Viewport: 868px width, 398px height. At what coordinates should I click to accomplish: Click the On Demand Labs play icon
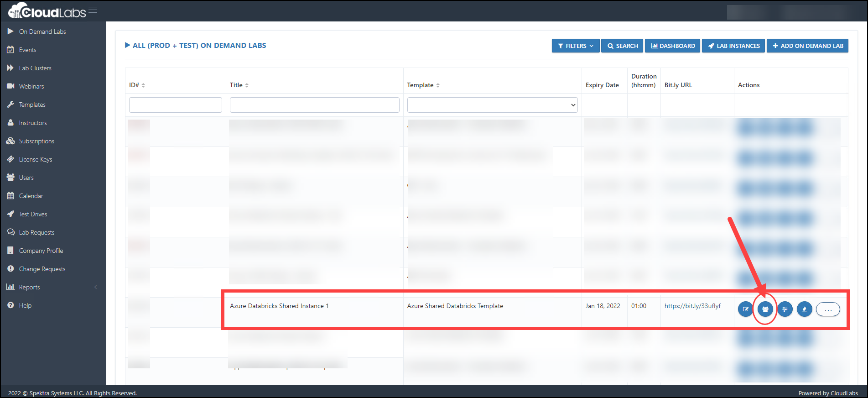(x=10, y=31)
